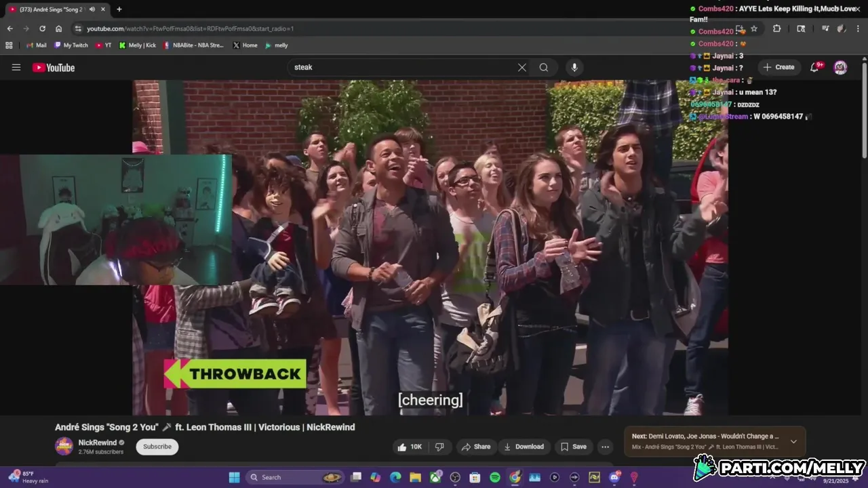This screenshot has width=868, height=488.
Task: Launch Spotify from the taskbar
Action: coord(495,477)
